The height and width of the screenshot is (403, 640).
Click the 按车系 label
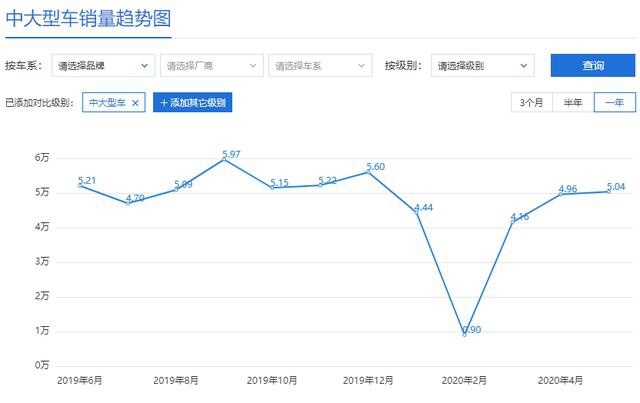click(x=24, y=65)
